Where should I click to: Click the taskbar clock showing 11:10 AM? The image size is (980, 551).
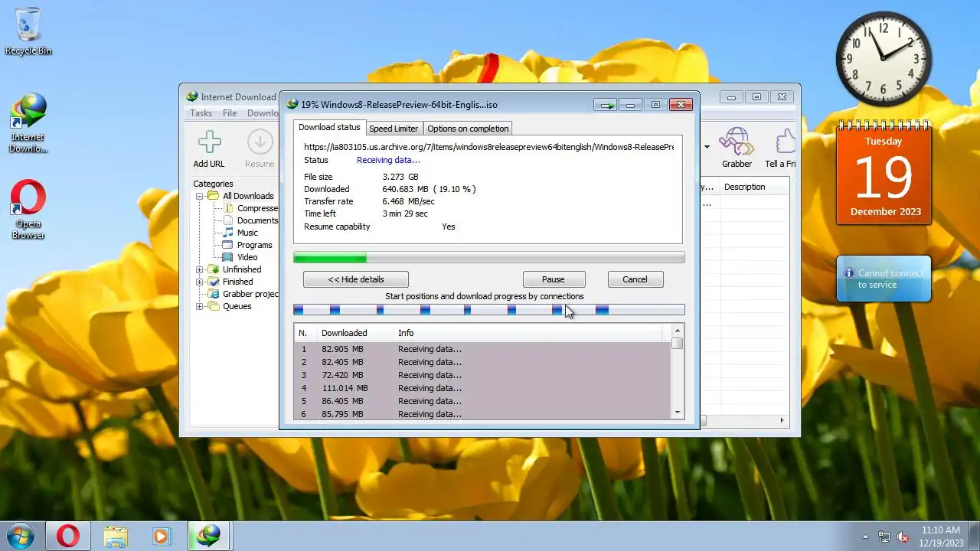pyautogui.click(x=941, y=536)
